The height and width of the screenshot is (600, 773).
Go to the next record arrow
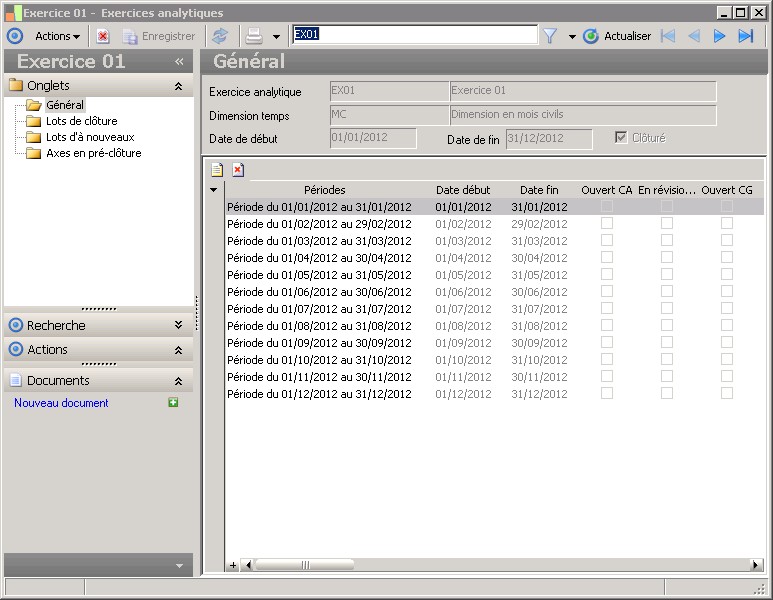pos(719,36)
